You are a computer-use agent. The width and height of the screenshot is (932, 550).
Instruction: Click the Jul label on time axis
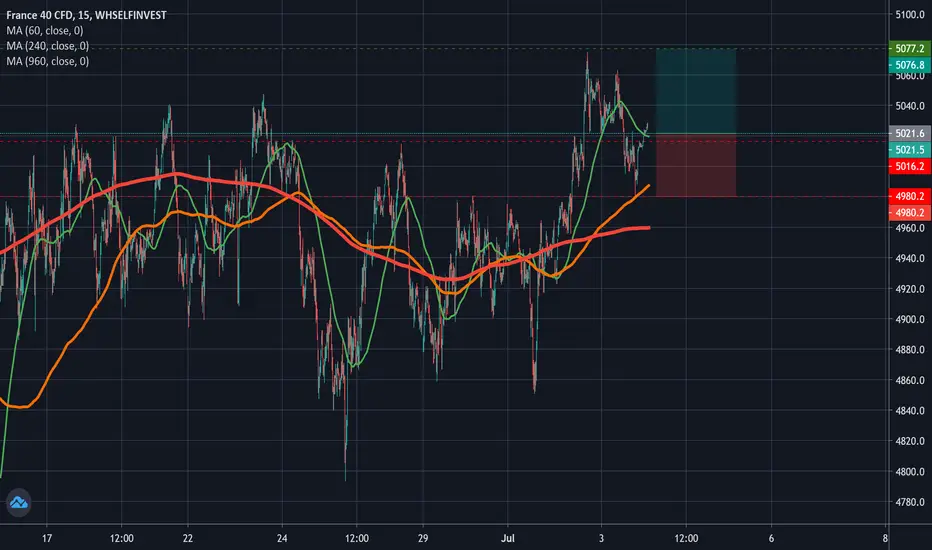coord(508,538)
